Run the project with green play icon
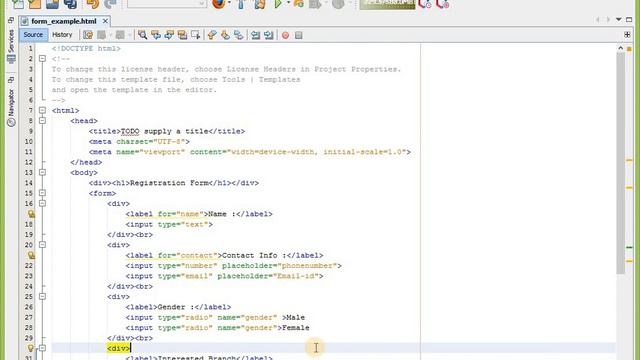 coord(278,4)
